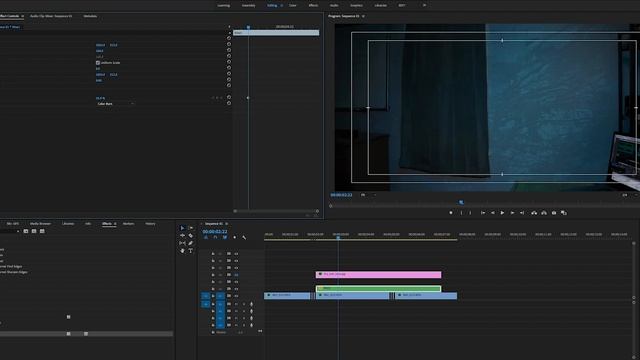Click the opacity percentage value

click(100, 98)
